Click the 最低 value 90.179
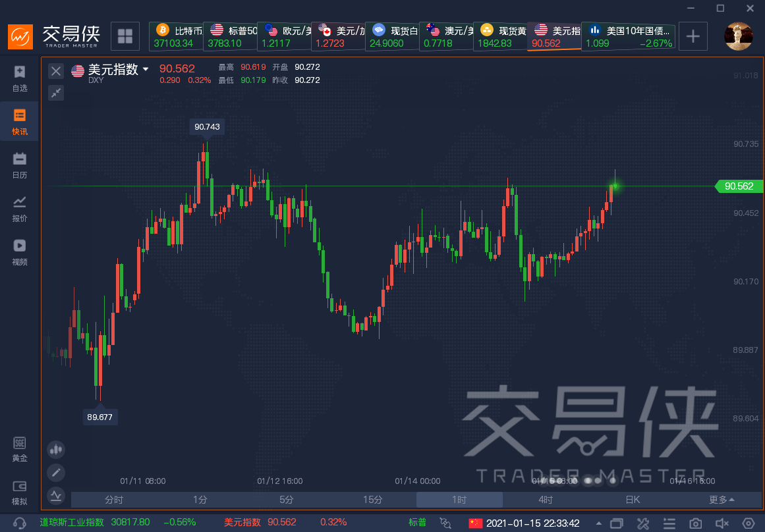765x532 pixels. (253, 80)
